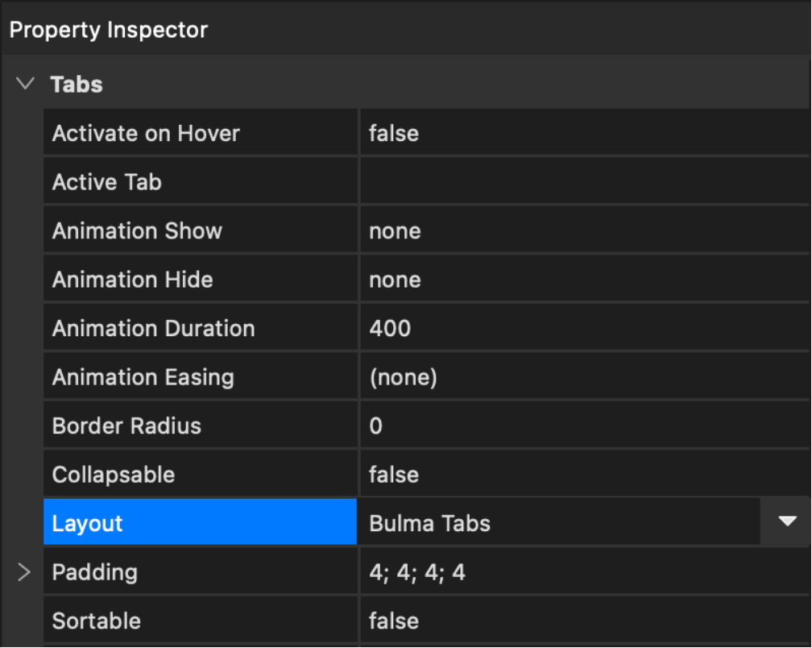812x648 pixels.
Task: Select the Layout property row label
Action: [87, 523]
